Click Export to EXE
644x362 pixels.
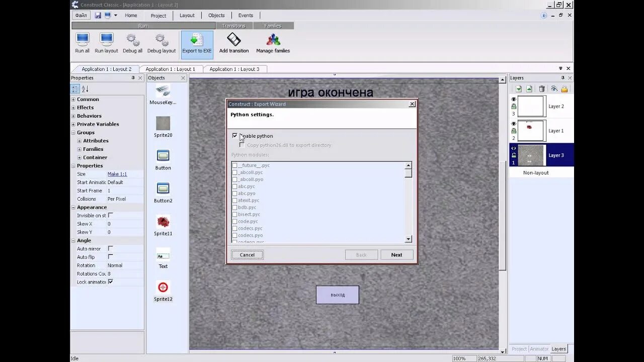197,44
